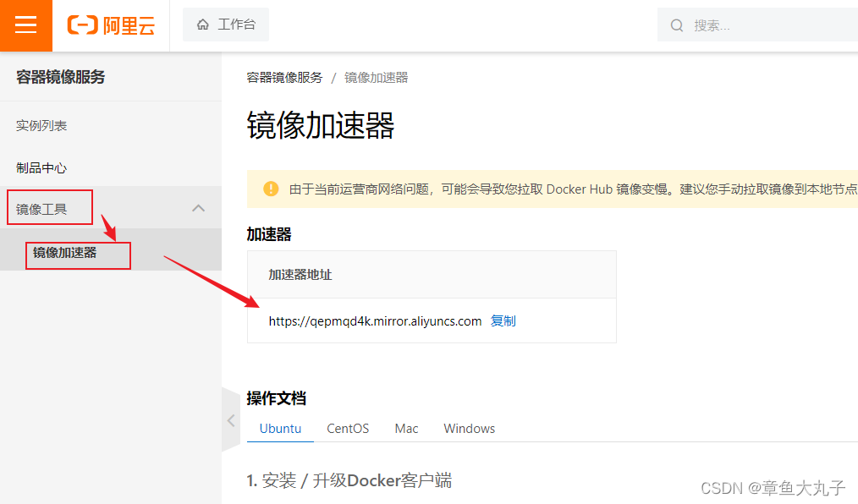Collapse the 镜像工具 menu chevron
Screen dimensions: 858x504
click(199, 208)
